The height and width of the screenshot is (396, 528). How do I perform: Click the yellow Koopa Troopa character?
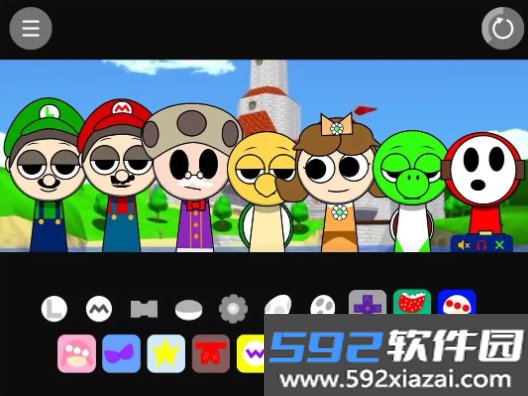(264, 191)
